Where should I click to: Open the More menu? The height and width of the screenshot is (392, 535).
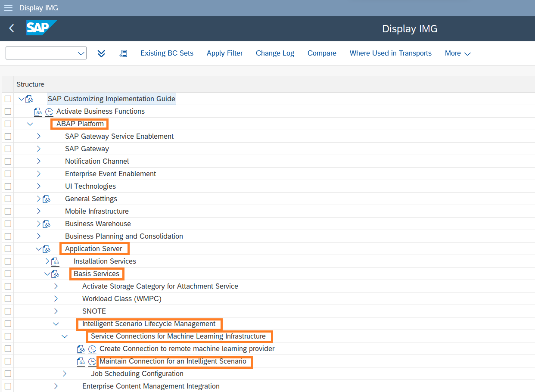coord(457,53)
